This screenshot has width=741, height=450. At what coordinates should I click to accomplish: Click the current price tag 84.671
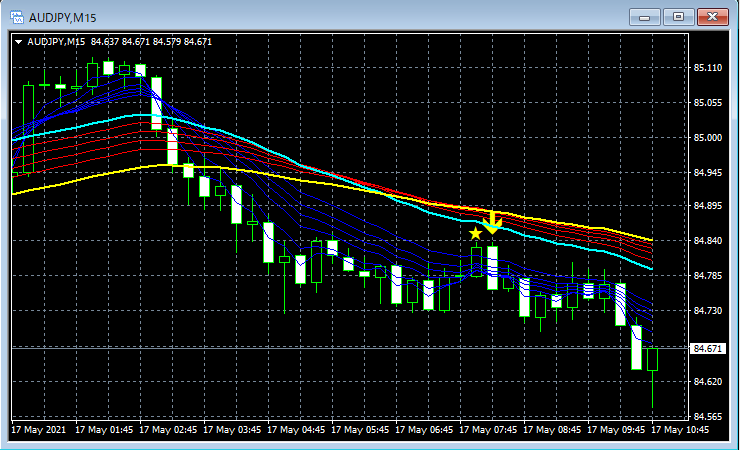[707, 349]
